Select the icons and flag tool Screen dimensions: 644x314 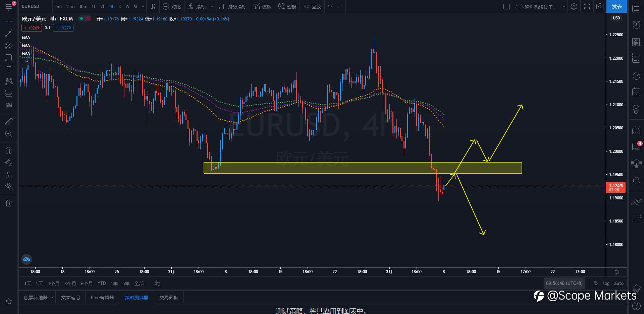[9, 106]
